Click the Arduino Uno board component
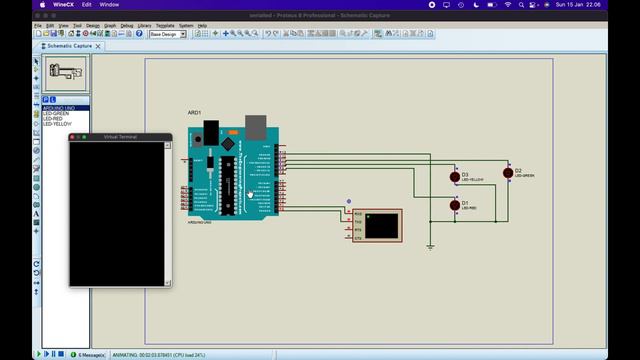 [233, 168]
